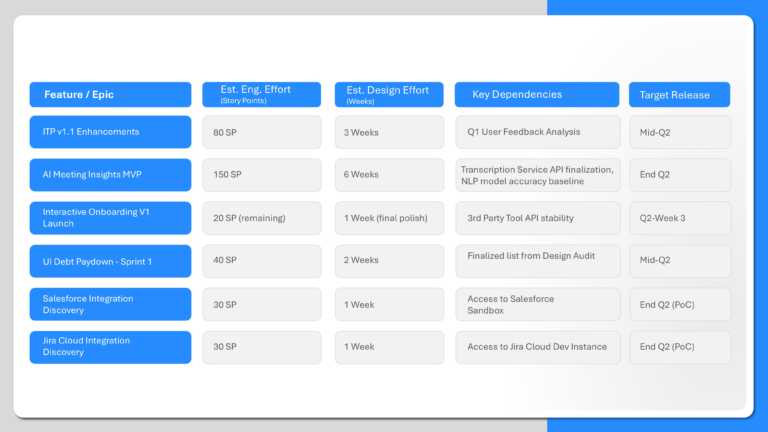768x432 pixels.
Task: Select the 30 SP cell in Salesforce row
Action: 262,304
